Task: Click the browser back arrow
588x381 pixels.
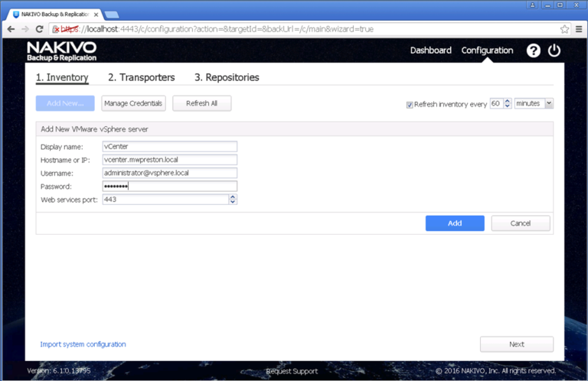Action: point(11,29)
